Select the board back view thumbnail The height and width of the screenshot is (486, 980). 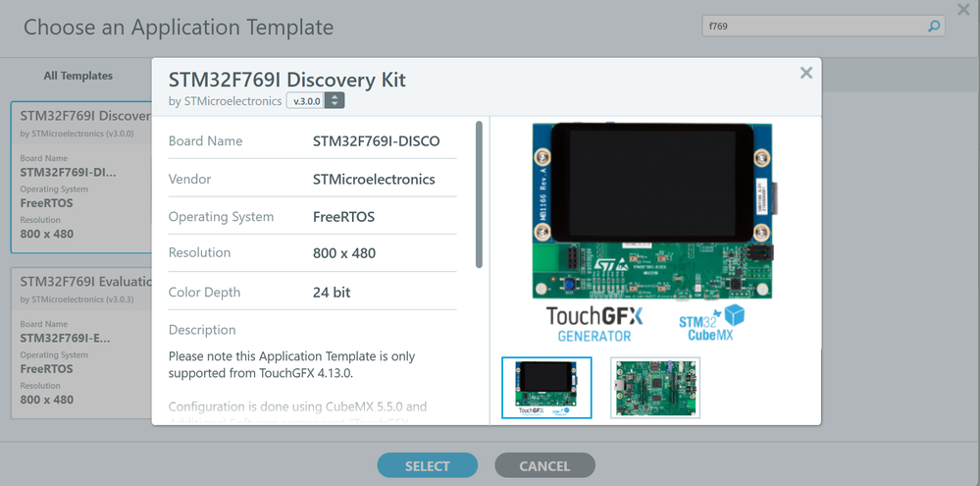[655, 388]
